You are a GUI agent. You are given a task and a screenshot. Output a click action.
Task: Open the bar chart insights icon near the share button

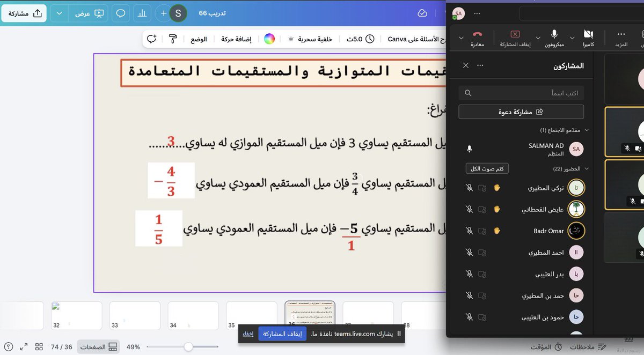pyautogui.click(x=142, y=13)
